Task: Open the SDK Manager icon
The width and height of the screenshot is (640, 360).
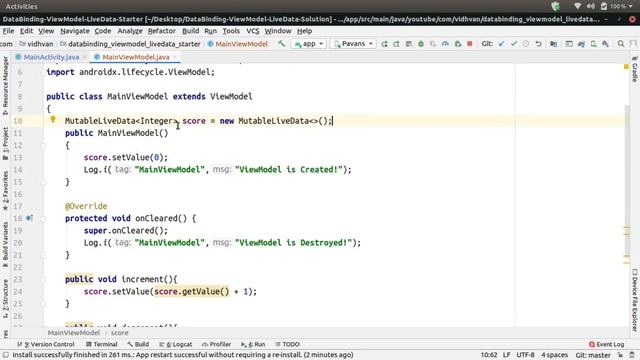Action: [606, 44]
